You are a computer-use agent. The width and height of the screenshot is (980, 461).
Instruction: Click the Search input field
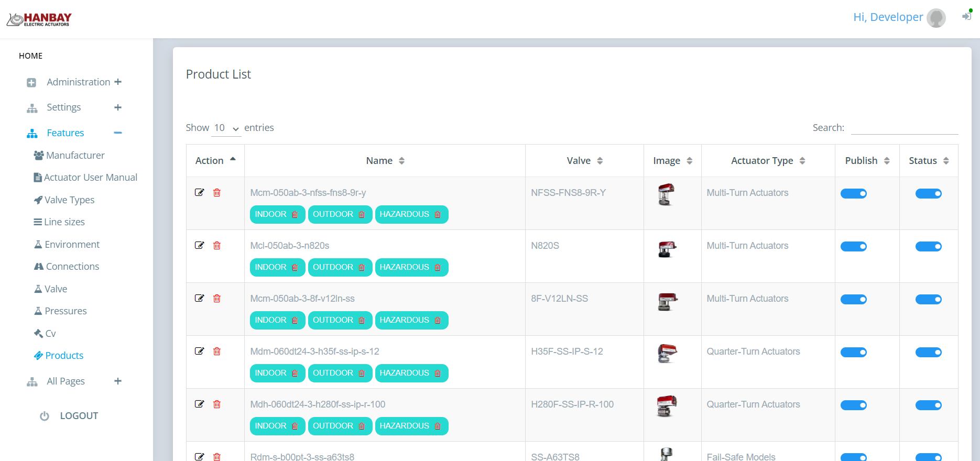905,127
